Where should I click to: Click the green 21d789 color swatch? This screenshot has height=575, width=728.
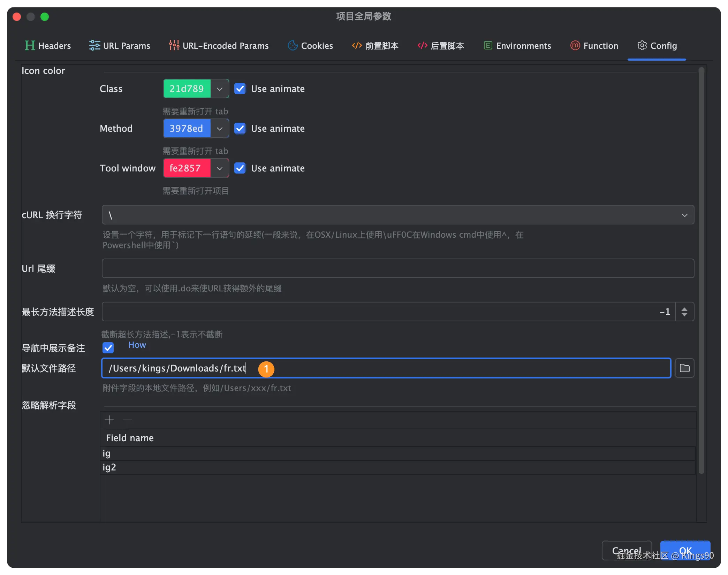187,89
